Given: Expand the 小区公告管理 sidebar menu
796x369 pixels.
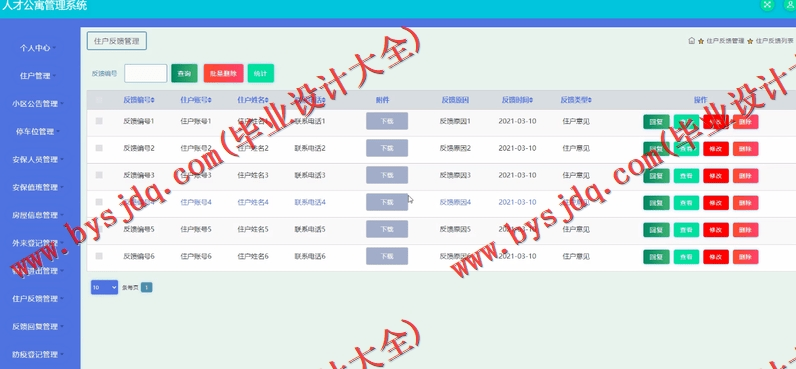Looking at the screenshot, I should coord(38,104).
